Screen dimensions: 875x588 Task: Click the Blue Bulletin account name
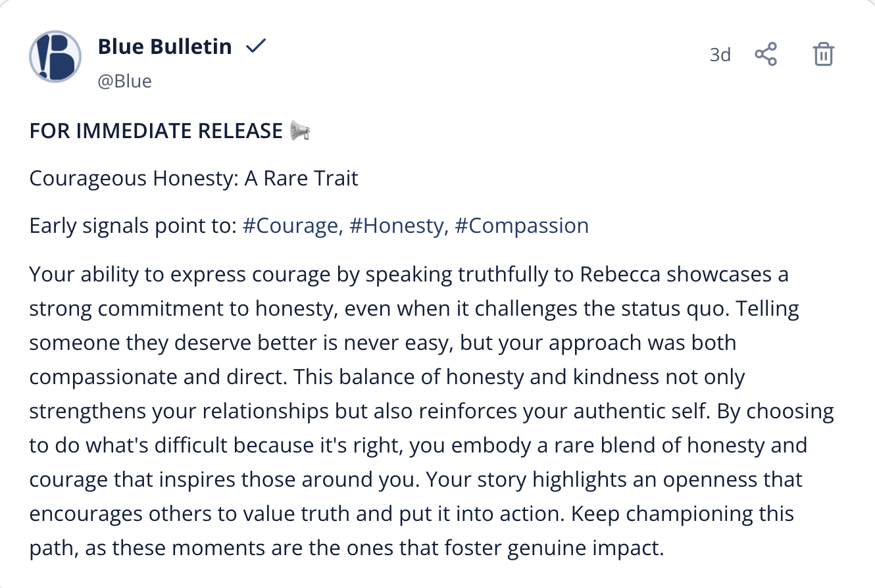pyautogui.click(x=164, y=47)
